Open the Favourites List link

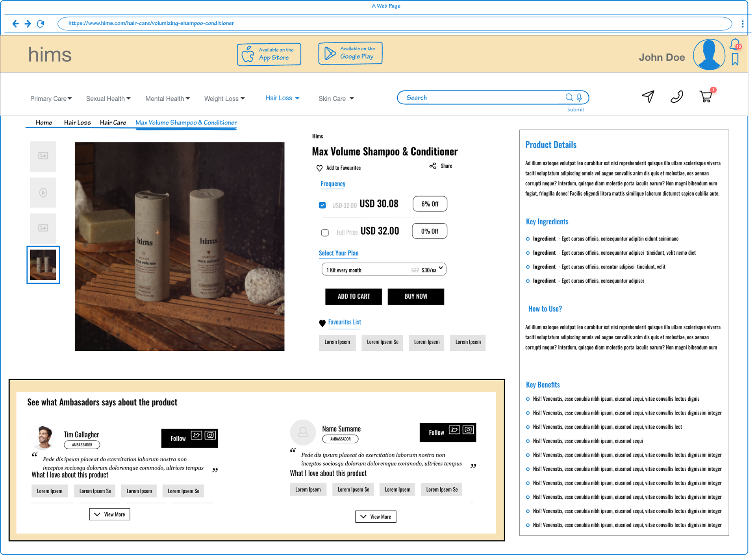coord(345,322)
